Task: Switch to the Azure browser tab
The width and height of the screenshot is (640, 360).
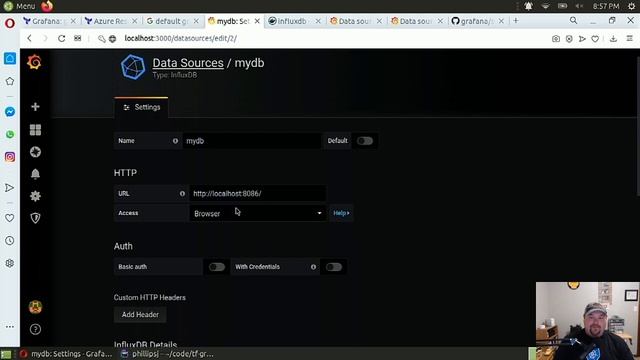Action: point(111,21)
